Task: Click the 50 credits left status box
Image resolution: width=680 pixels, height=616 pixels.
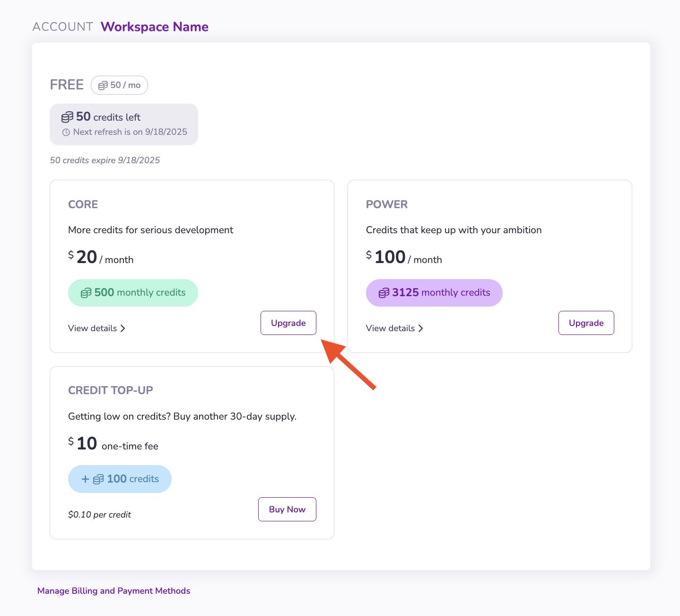Action: click(123, 124)
